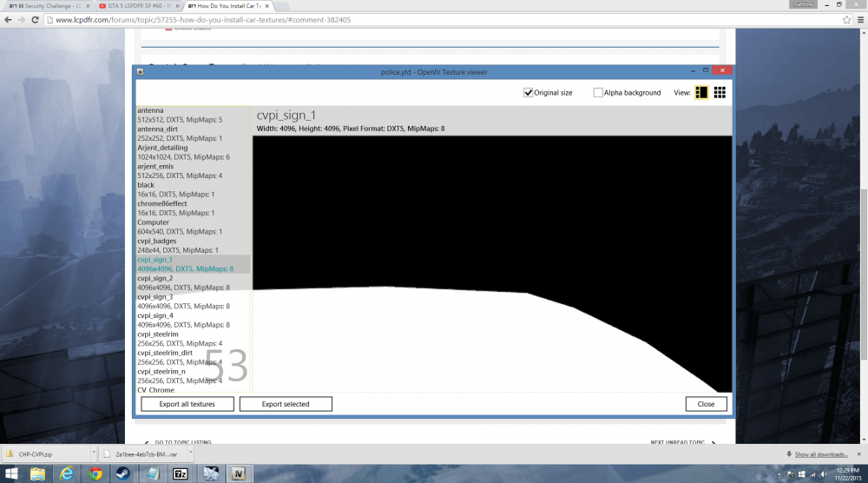868x483 pixels.
Task: Select the Arjent_detailing texture
Action: 194,152
